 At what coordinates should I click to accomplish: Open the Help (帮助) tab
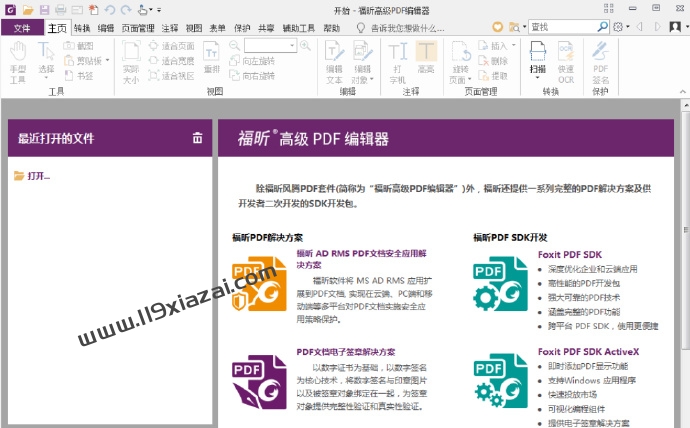332,28
